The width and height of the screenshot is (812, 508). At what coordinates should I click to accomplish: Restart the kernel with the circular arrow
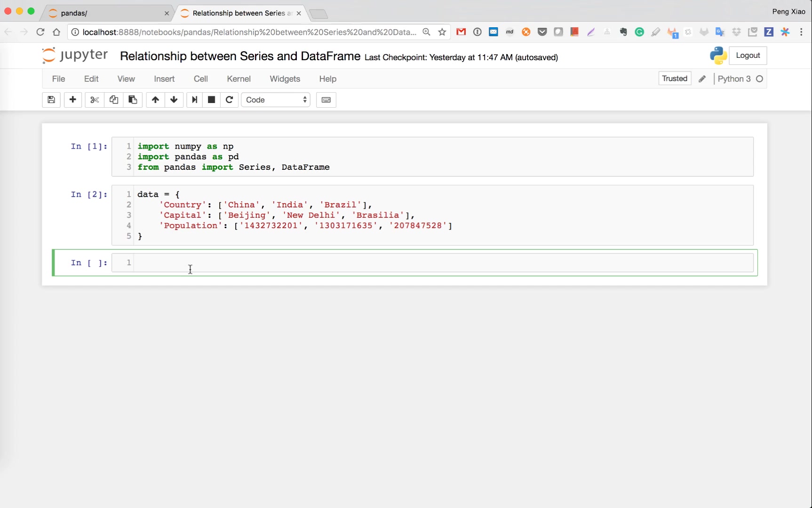pyautogui.click(x=230, y=100)
